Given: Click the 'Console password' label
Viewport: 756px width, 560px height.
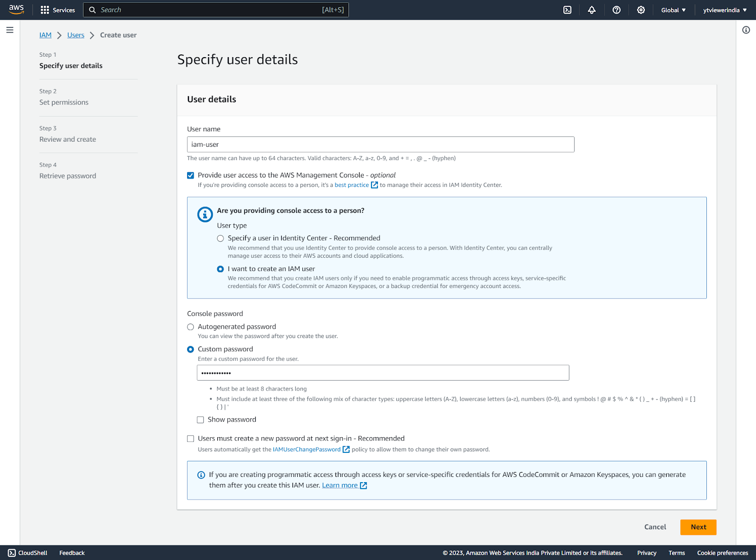Looking at the screenshot, I should click(215, 314).
